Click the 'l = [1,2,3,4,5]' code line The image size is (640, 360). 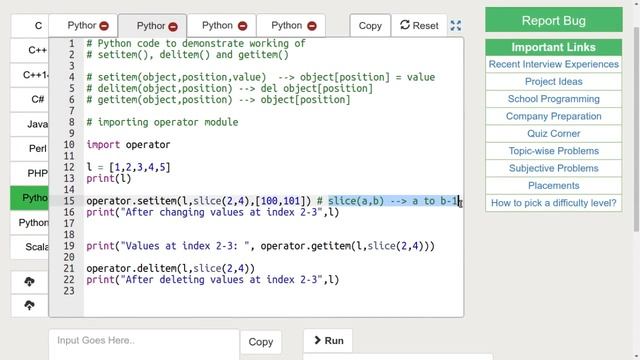pyautogui.click(x=128, y=167)
